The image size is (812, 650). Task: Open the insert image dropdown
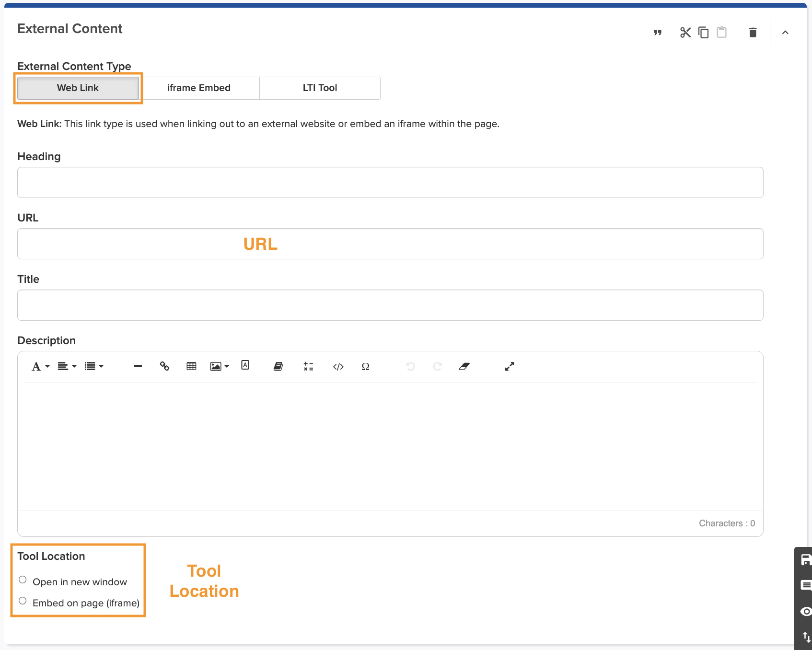(219, 367)
